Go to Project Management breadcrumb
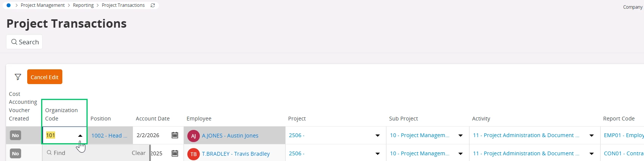644x161 pixels. point(43,5)
